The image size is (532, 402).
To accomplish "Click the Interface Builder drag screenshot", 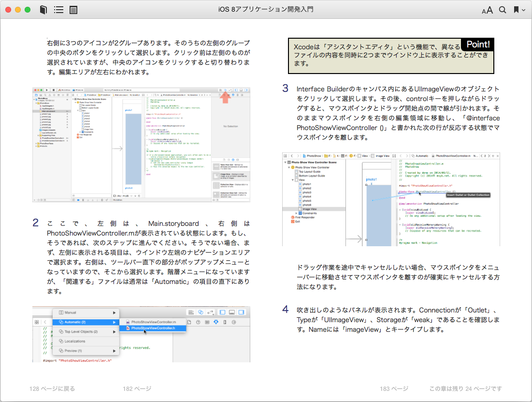I will (x=391, y=200).
